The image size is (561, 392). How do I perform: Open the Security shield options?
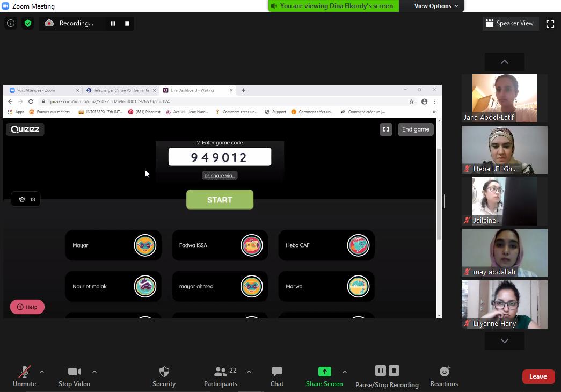coord(164,376)
